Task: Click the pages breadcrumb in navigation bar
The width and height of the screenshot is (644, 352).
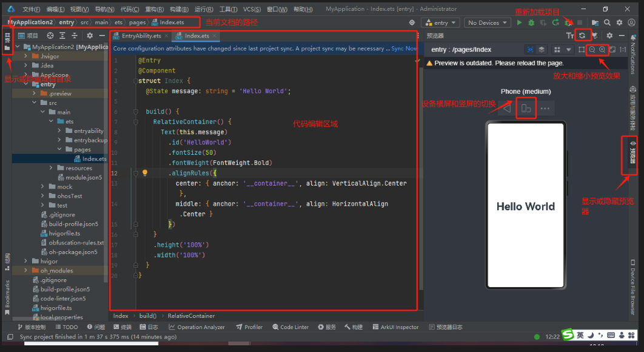Action: pos(137,22)
